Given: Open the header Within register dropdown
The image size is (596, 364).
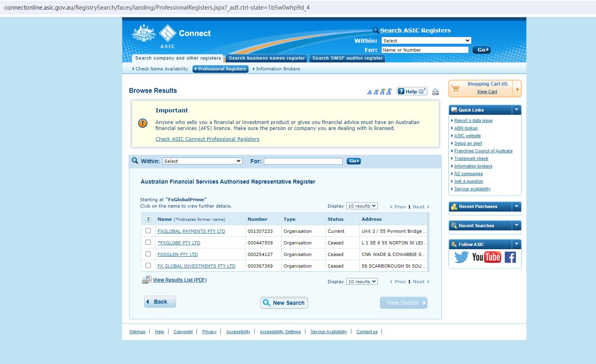Looking at the screenshot, I should pos(426,41).
